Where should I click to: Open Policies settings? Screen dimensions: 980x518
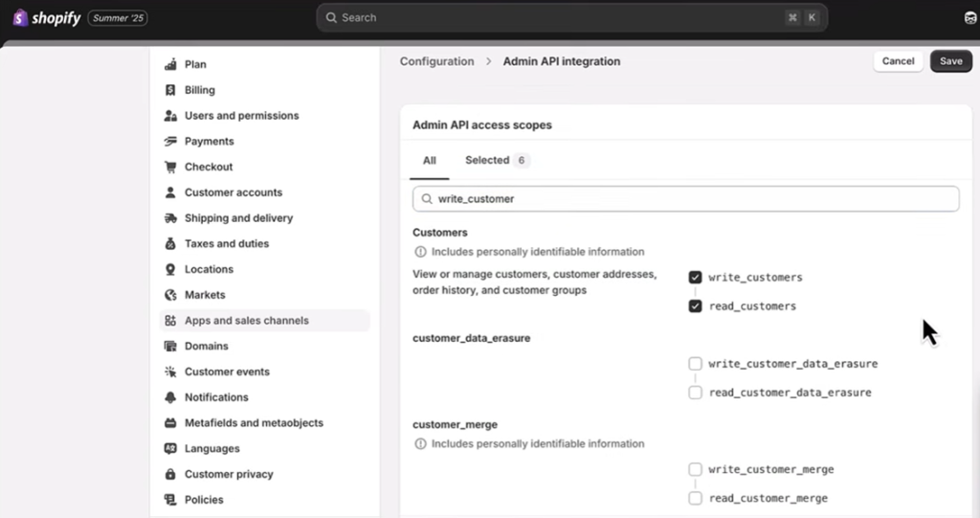click(205, 501)
